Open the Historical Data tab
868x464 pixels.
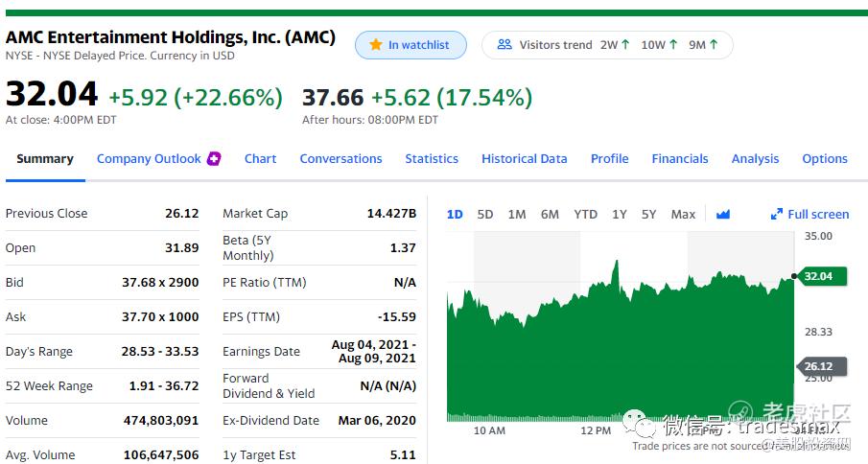[x=525, y=159]
